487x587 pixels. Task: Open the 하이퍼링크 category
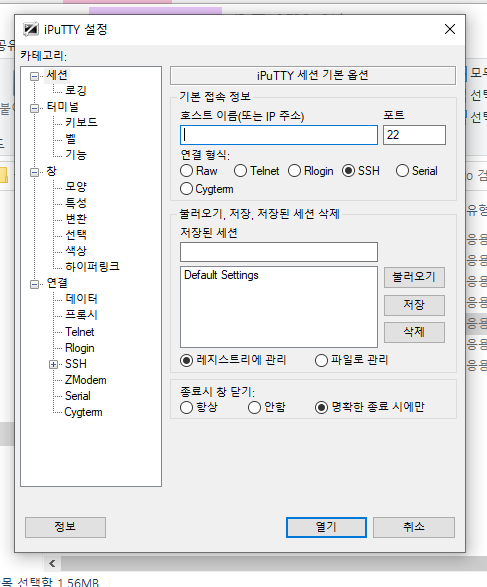92,267
